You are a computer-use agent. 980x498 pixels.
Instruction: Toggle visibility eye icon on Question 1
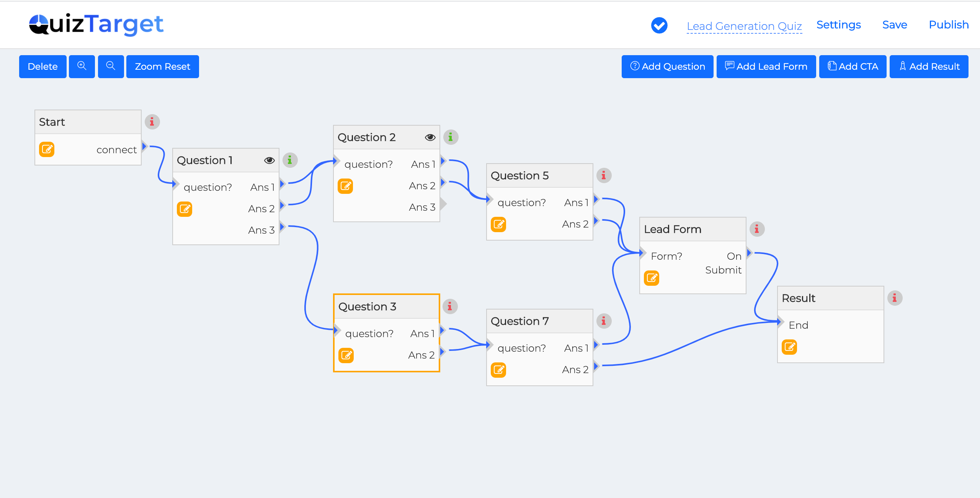268,159
